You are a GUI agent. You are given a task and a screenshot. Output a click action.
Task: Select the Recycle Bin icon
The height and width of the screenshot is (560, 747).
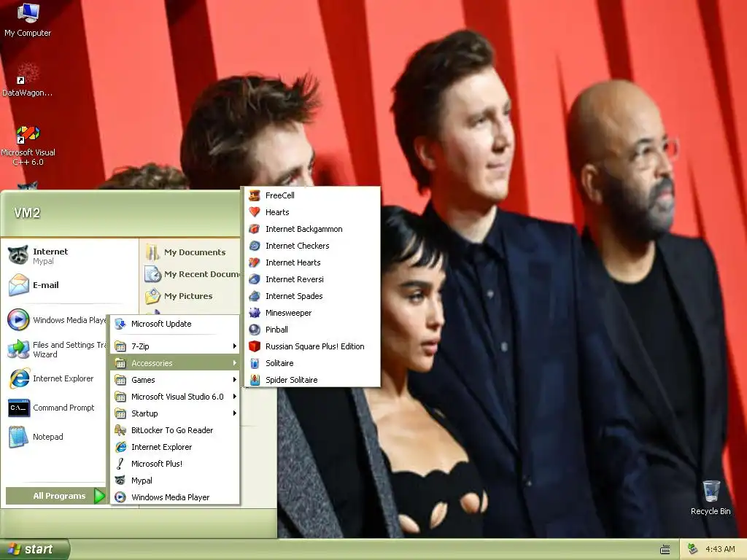[x=711, y=497]
